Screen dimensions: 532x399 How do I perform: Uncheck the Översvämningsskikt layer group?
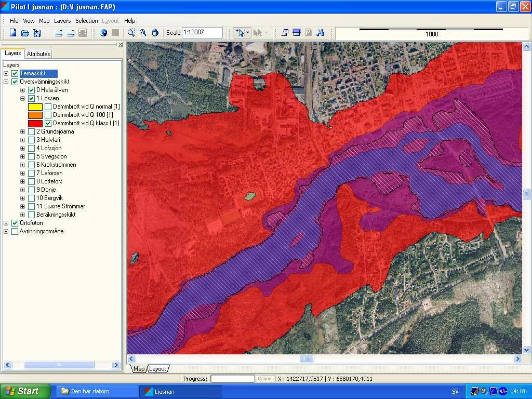click(15, 82)
